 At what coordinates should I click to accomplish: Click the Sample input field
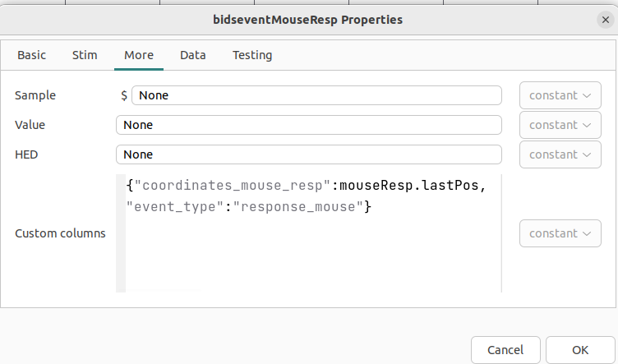pyautogui.click(x=316, y=95)
